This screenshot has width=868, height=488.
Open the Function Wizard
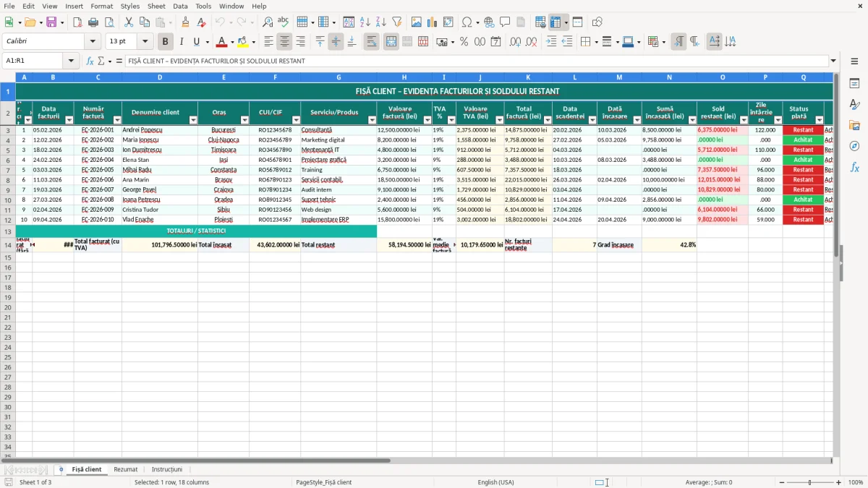[x=90, y=61]
